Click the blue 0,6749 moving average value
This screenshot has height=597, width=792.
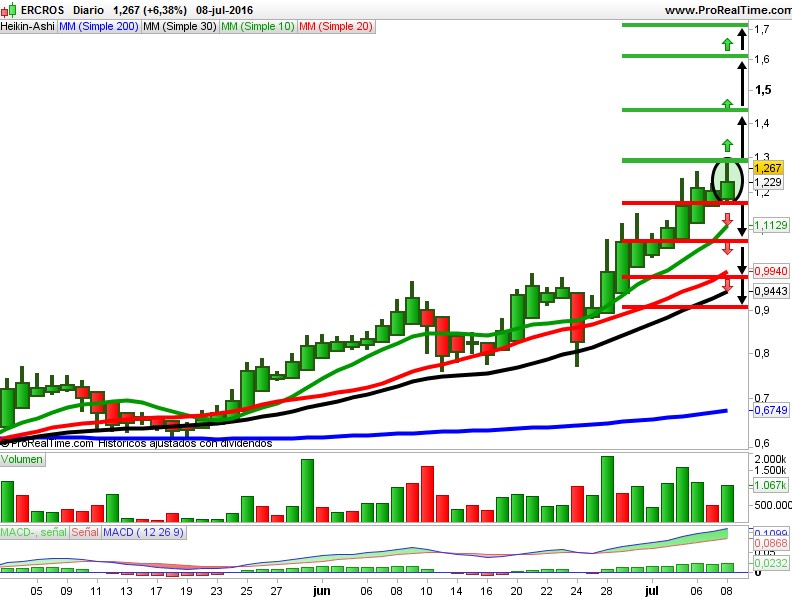tap(770, 410)
